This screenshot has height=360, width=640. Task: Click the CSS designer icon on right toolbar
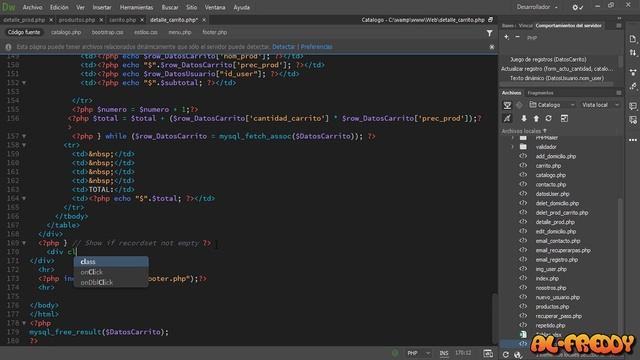(x=633, y=86)
